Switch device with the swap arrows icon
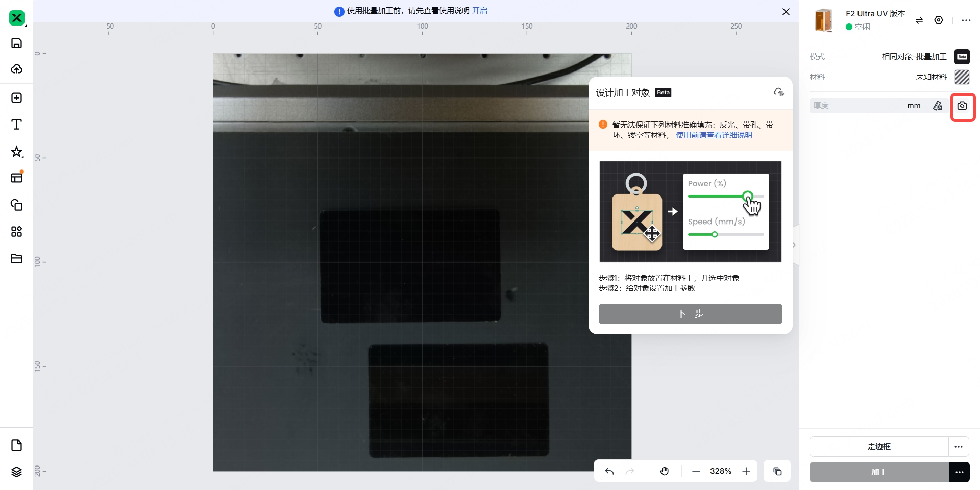Image resolution: width=980 pixels, height=490 pixels. click(919, 20)
